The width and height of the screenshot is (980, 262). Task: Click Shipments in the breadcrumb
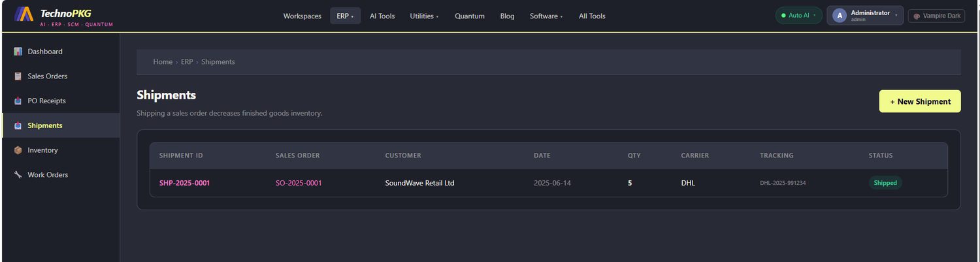(x=218, y=62)
